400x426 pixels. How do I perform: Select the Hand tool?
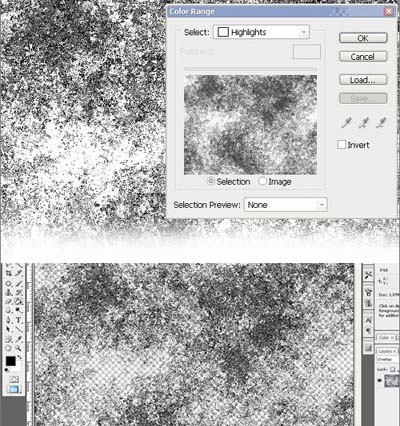tap(8, 348)
